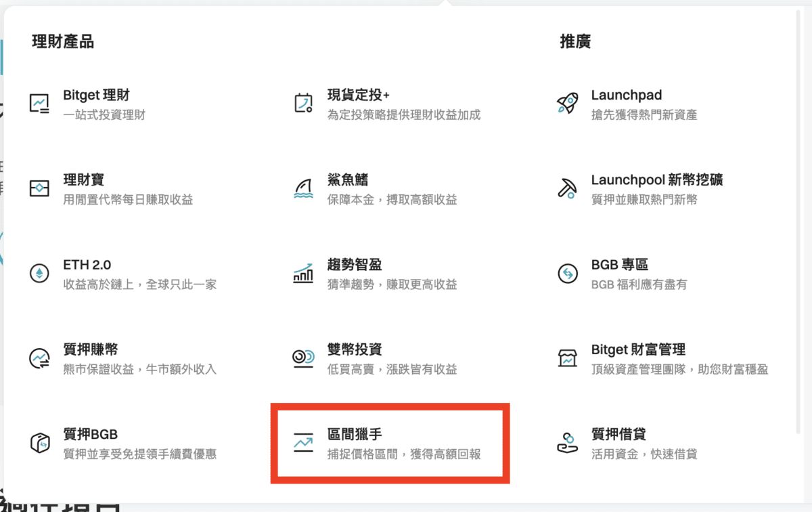The image size is (812, 512).
Task: Click description 保障本金,搏取高額收益
Action: tap(392, 200)
